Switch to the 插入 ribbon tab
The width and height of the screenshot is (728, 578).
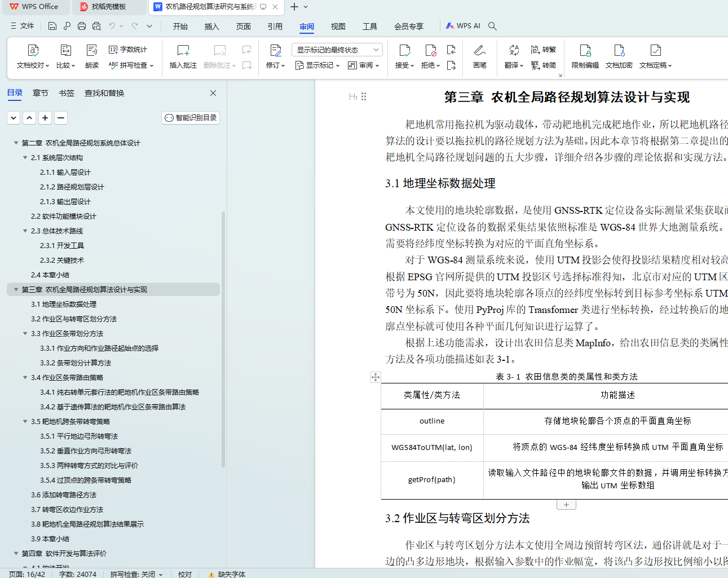(x=212, y=27)
